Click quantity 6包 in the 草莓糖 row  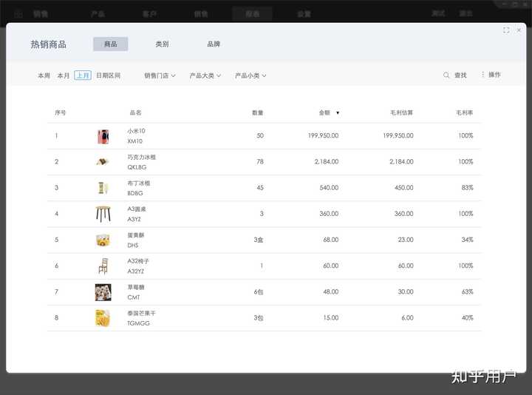point(259,291)
